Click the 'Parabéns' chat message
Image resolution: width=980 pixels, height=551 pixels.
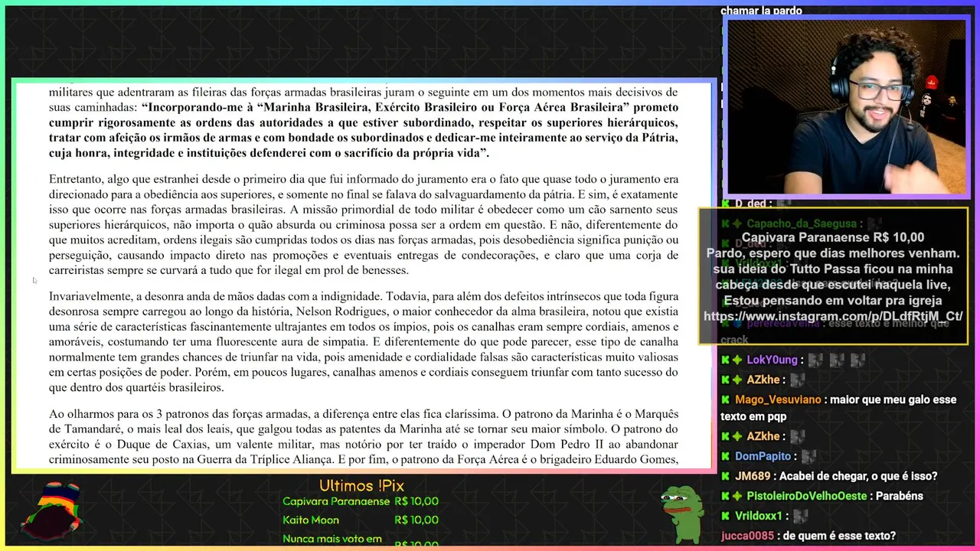pyautogui.click(x=898, y=496)
